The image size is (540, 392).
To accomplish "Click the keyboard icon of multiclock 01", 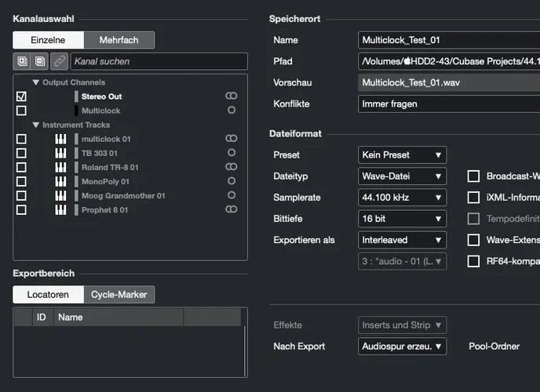I will (60, 139).
